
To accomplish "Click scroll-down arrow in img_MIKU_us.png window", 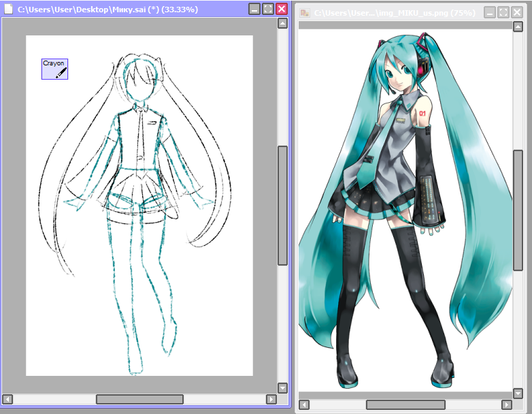I will (x=518, y=394).
